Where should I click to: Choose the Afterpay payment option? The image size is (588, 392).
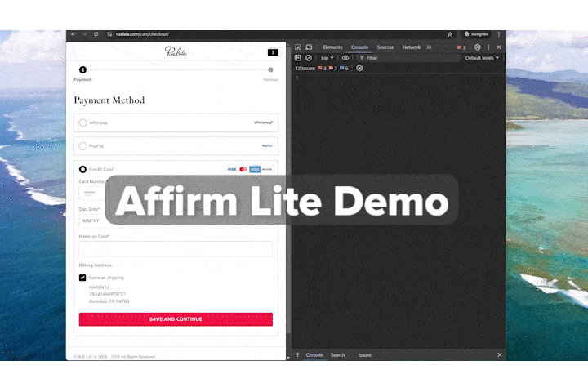click(176, 122)
